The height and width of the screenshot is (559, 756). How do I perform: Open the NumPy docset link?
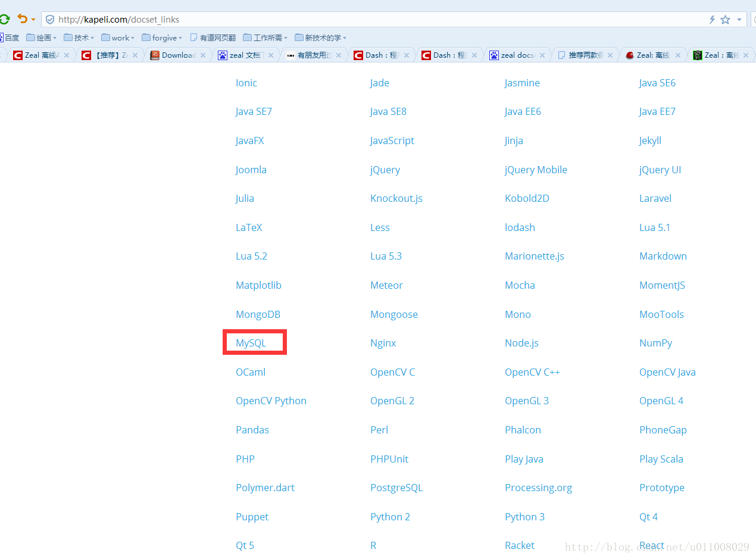[655, 343]
